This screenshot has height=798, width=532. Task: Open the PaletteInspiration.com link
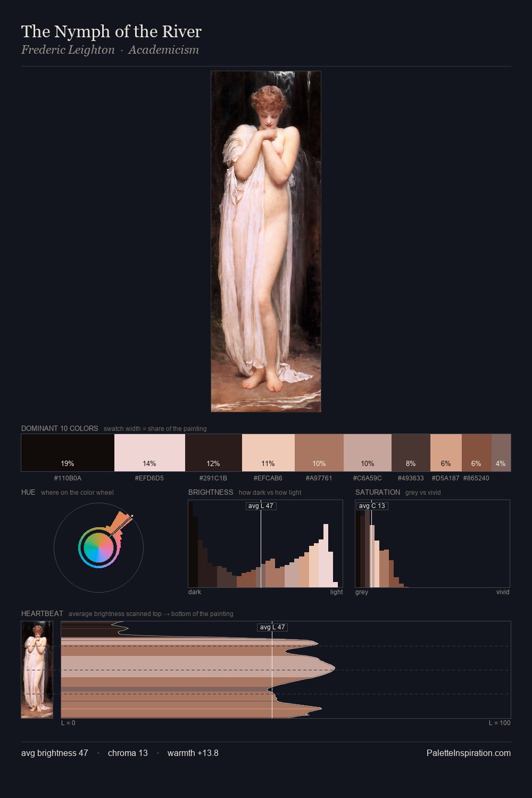(469, 753)
